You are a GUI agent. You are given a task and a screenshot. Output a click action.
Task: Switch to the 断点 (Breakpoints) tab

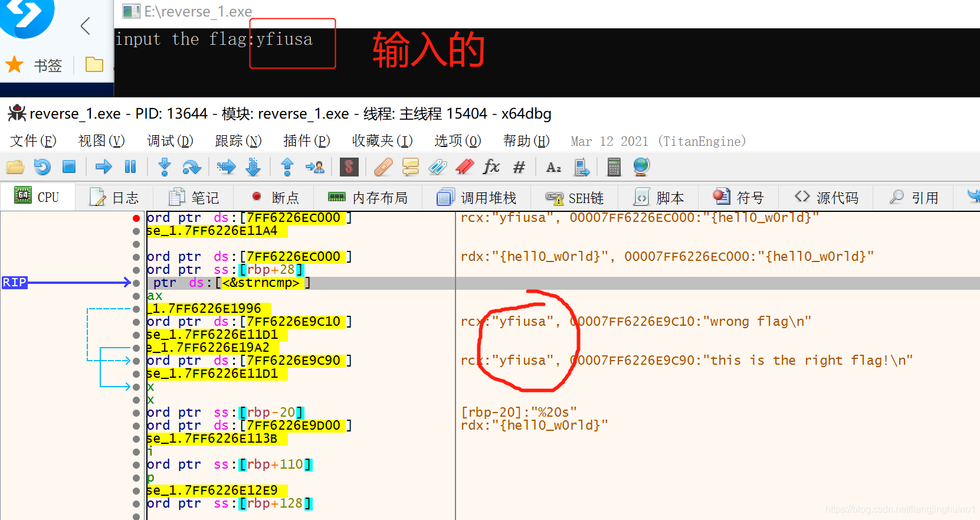click(274, 198)
